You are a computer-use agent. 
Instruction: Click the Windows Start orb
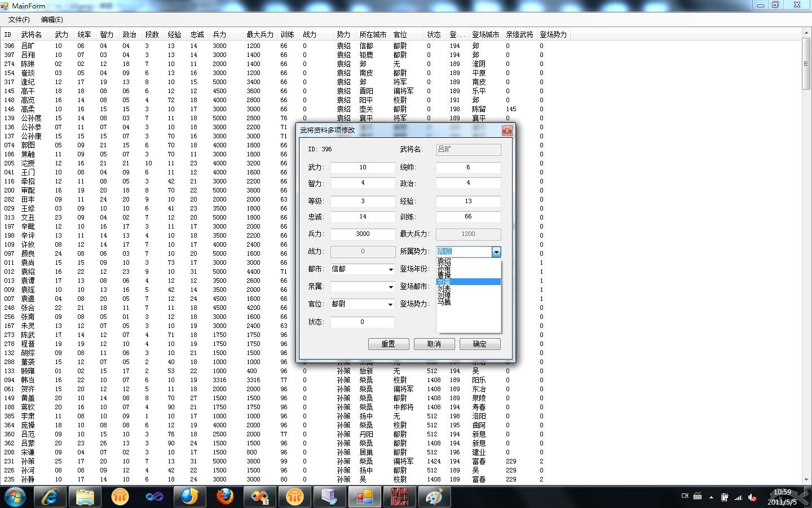tap(15, 497)
